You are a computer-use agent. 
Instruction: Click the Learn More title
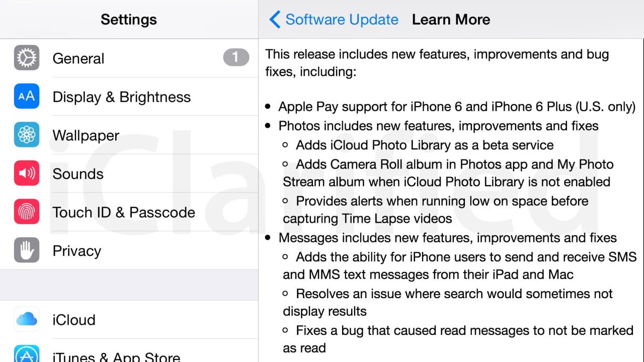pos(451,19)
